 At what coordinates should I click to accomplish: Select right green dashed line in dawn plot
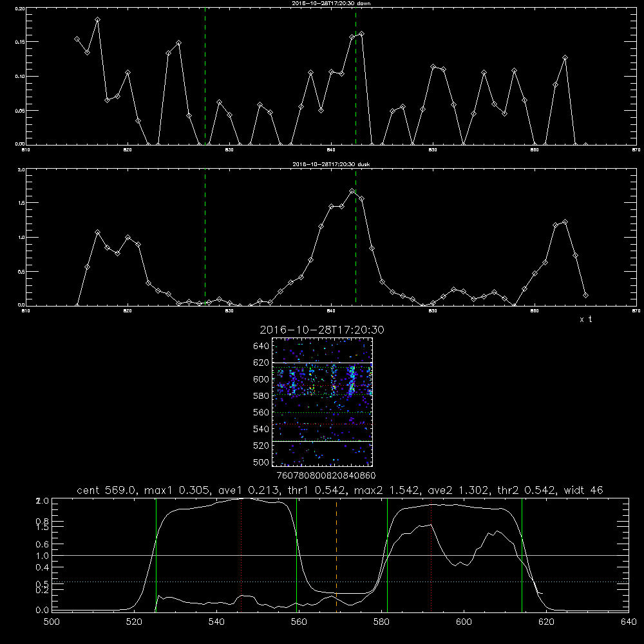click(x=355, y=76)
